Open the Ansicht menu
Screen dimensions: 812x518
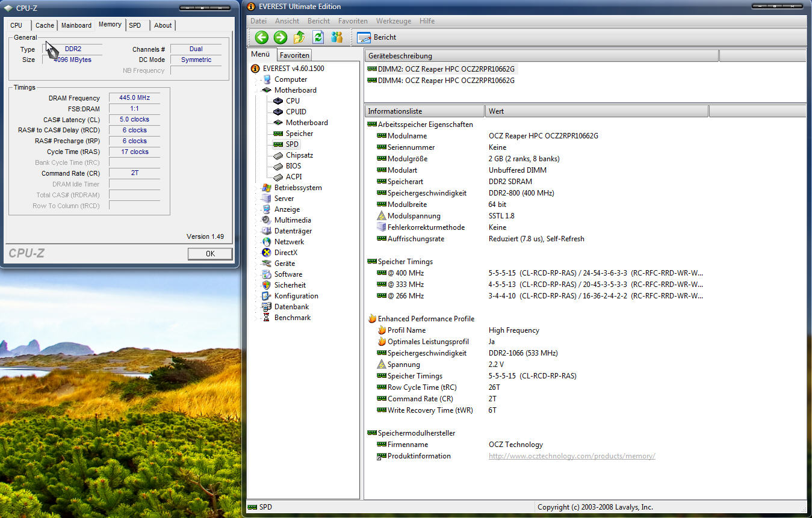287,21
